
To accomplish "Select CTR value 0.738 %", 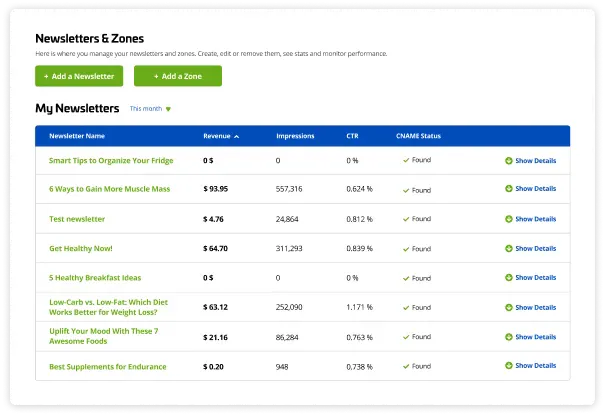I will click(360, 367).
